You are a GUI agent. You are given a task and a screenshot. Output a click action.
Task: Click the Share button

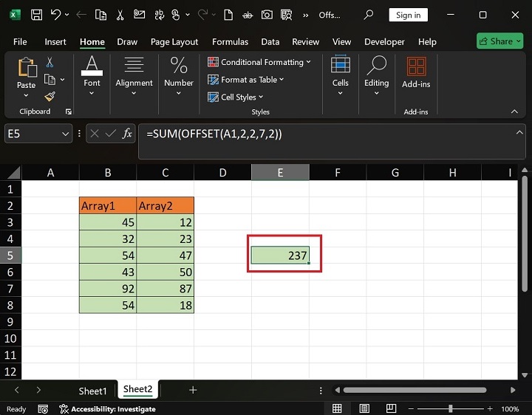(x=499, y=41)
